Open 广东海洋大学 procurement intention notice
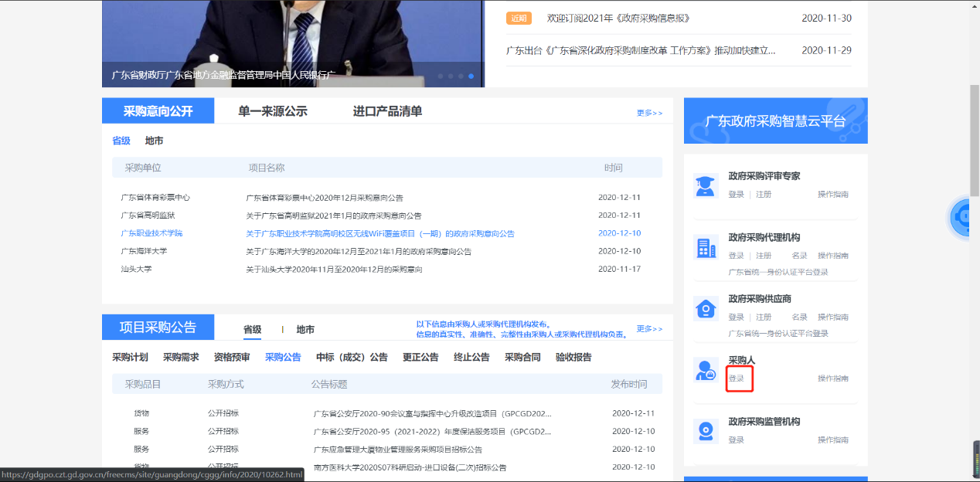 click(x=359, y=252)
